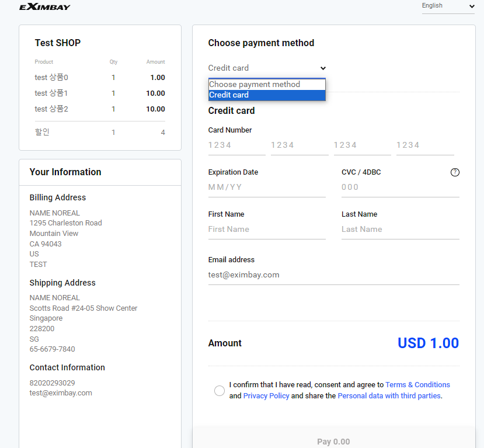Screen dimensions: 484x448
Task: Expand the Credit card payment method selector
Action: pos(267,68)
